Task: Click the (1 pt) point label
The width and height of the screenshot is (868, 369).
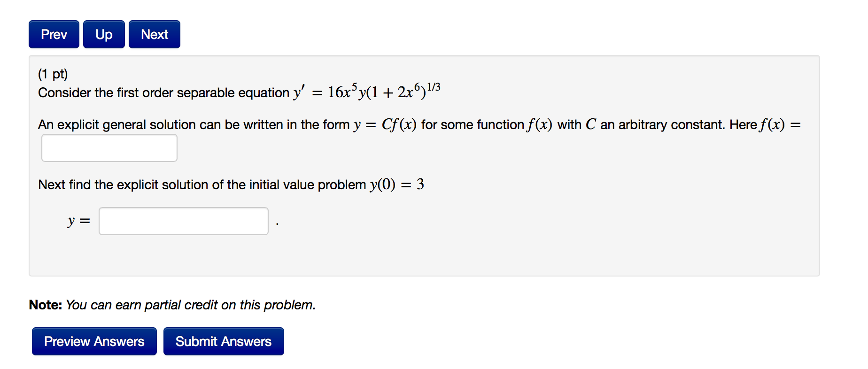Action: click(53, 74)
